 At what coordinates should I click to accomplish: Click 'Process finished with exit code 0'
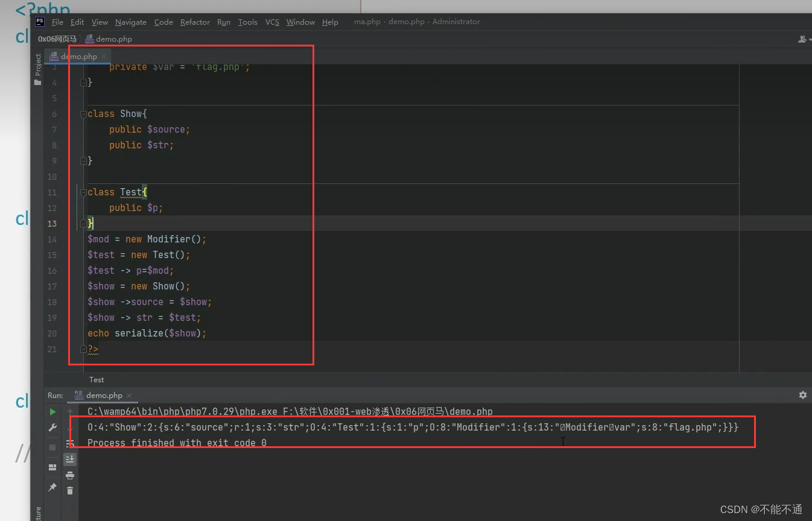(177, 443)
